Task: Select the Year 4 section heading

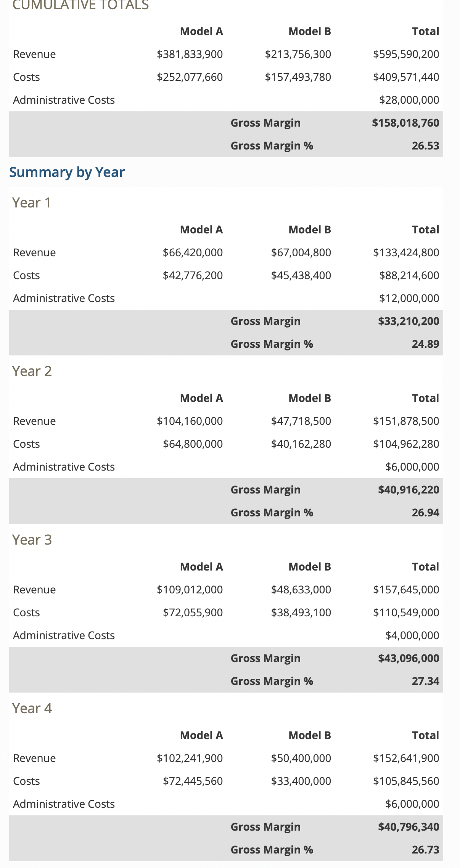Action: 32,708
